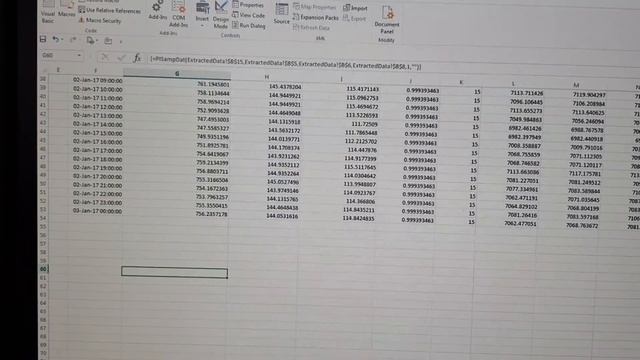The width and height of the screenshot is (640, 360).
Task: Click cell value 7119.904297
Action: click(589, 95)
